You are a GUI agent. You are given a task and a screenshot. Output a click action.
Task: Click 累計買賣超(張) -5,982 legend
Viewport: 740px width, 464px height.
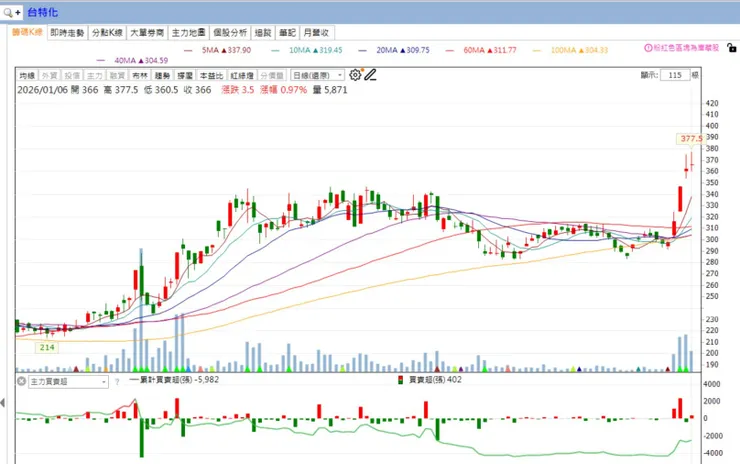tap(175, 380)
